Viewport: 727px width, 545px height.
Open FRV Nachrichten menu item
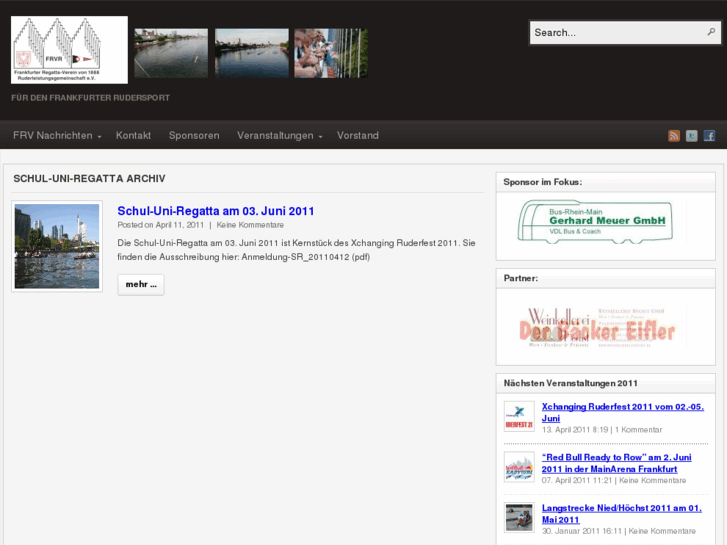coord(53,135)
